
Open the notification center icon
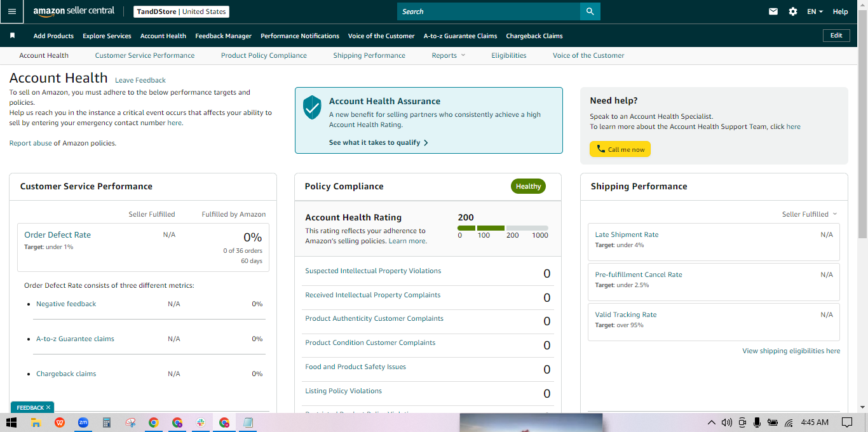pyautogui.click(x=847, y=422)
